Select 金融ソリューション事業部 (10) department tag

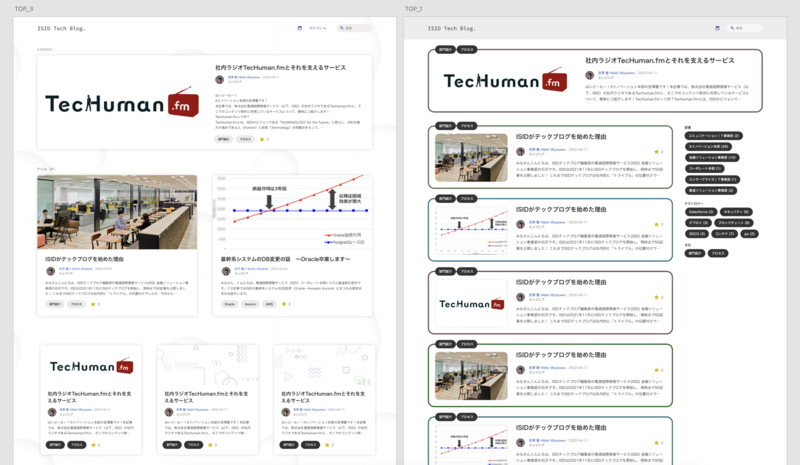[x=712, y=158]
